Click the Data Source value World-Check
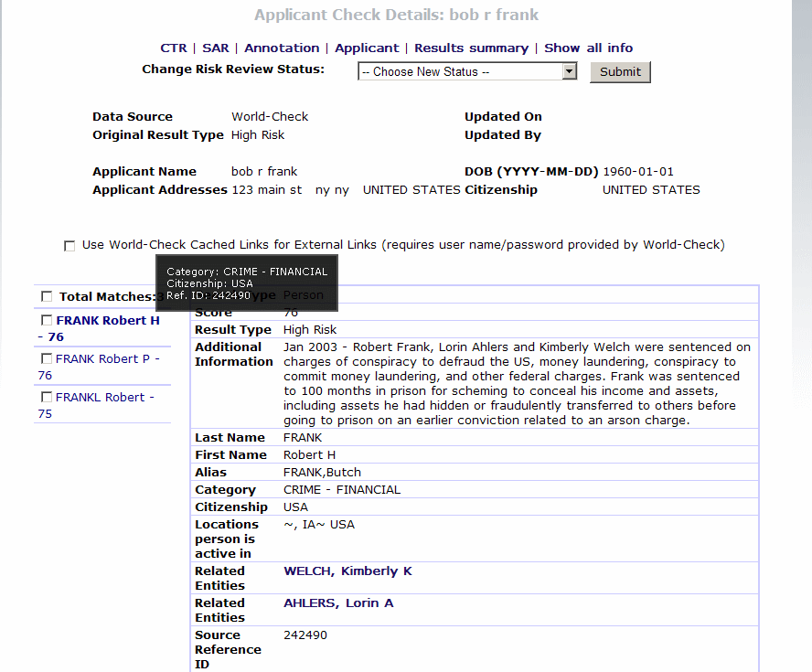Image resolution: width=812 pixels, height=672 pixels. pyautogui.click(x=270, y=116)
